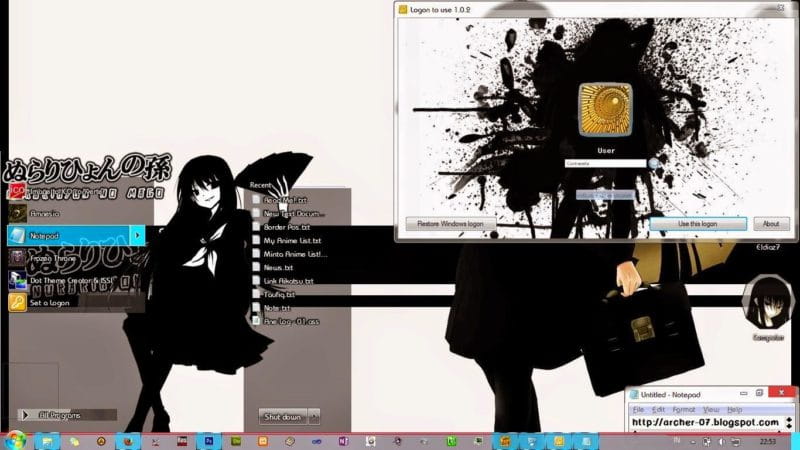
Task: Click the Shut down button
Action: (281, 416)
